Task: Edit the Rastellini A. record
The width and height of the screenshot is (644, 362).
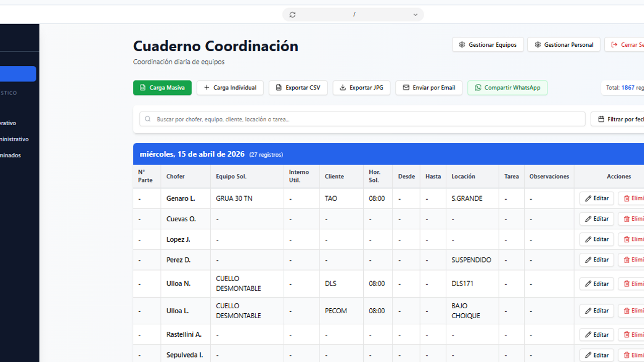Action: point(597,334)
